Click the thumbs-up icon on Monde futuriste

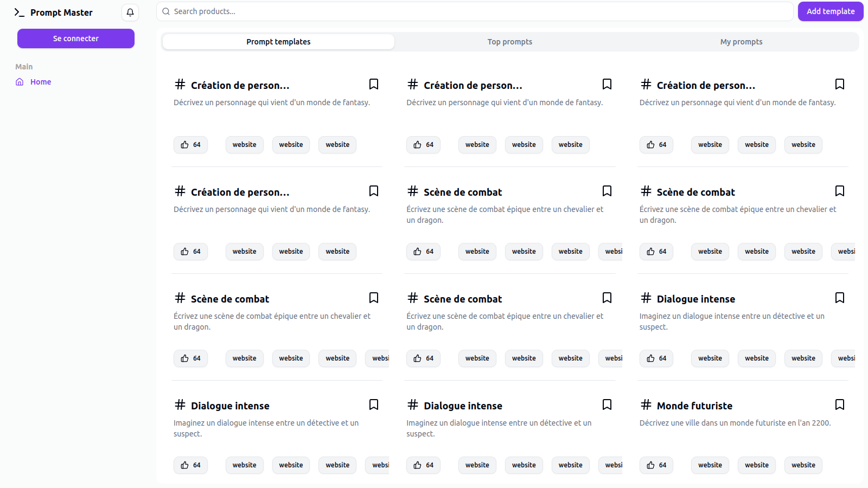click(x=650, y=464)
